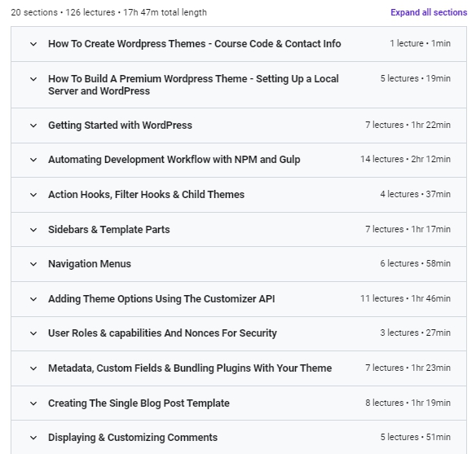Open the NPM and Gulp section chevron
The height and width of the screenshot is (454, 476).
click(x=33, y=160)
